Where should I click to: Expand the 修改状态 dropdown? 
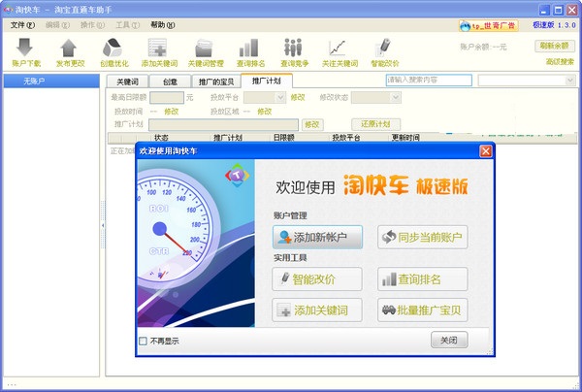tap(396, 98)
